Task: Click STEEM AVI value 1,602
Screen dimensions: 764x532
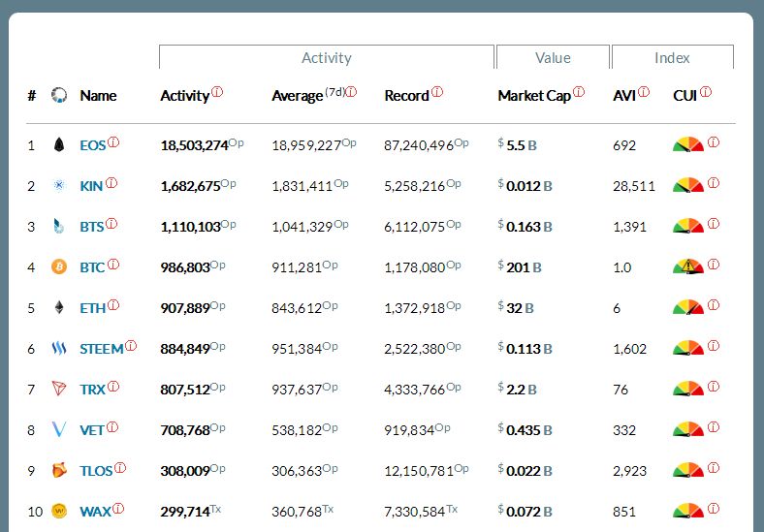Action: tap(629, 349)
